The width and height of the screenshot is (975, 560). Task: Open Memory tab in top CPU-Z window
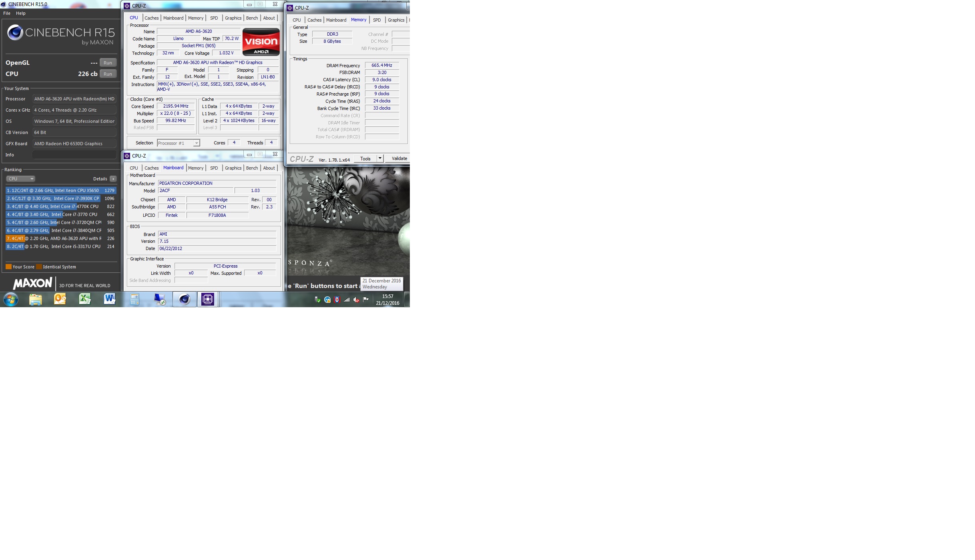(x=196, y=18)
